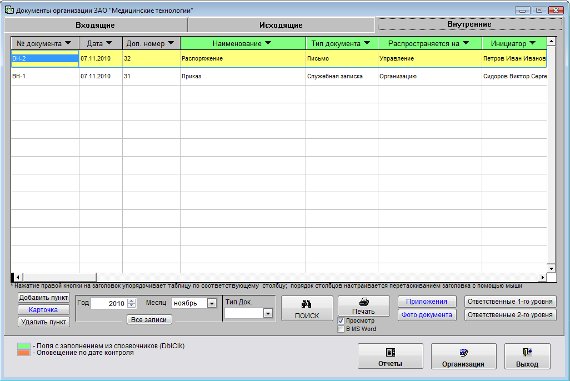This screenshot has height=381, width=570.
Task: Click the horizontal scrollbar thumb
Action: (59, 277)
